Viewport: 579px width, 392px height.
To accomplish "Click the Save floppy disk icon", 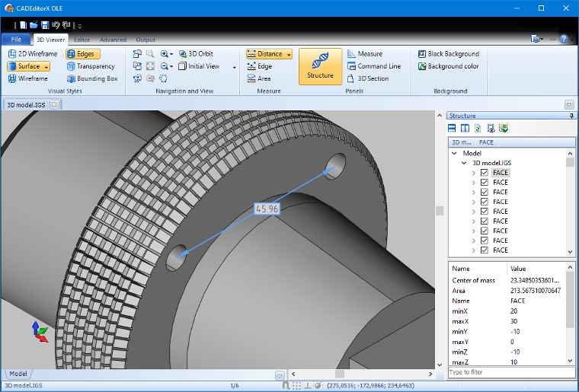I will (45, 25).
